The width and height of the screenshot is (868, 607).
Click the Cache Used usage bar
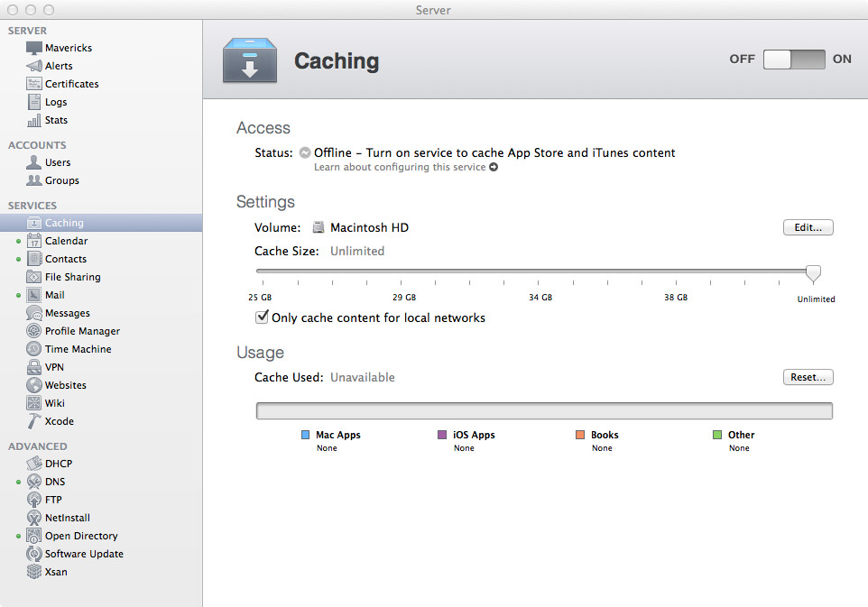pyautogui.click(x=544, y=411)
